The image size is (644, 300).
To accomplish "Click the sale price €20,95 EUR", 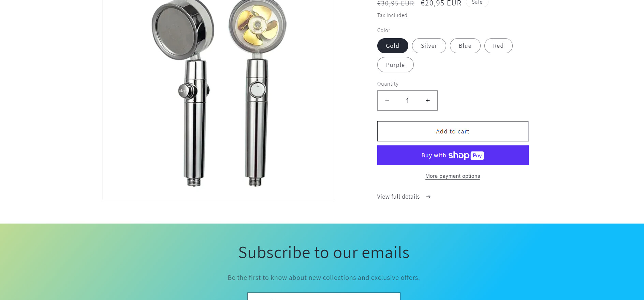I will (441, 3).
